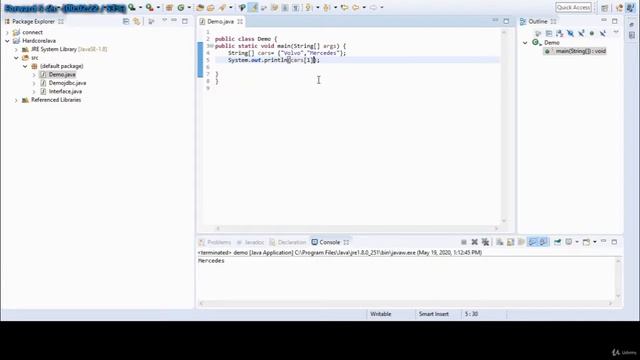The image size is (640, 360).
Task: Toggle Show Whitespace Characters in toolbar
Action: (296, 7)
